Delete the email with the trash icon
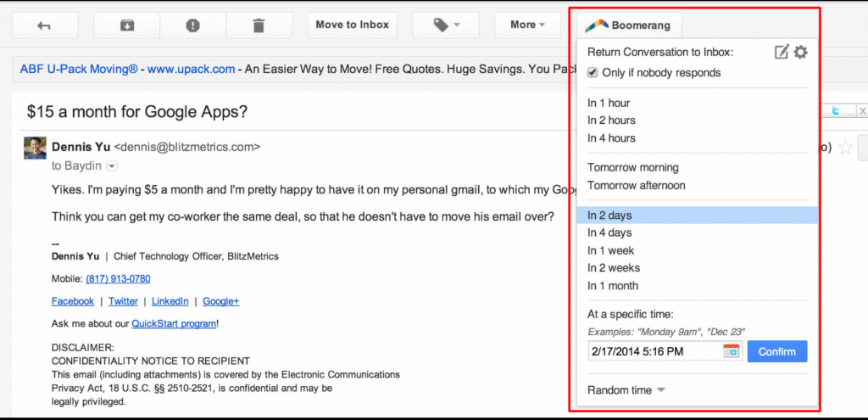Screen dimensions: 868x420 pos(259,25)
